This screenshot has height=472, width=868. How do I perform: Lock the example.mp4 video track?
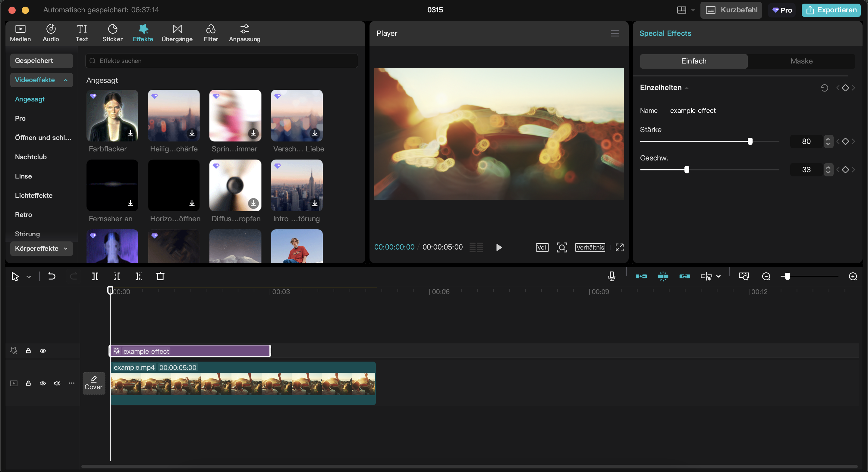pyautogui.click(x=28, y=383)
